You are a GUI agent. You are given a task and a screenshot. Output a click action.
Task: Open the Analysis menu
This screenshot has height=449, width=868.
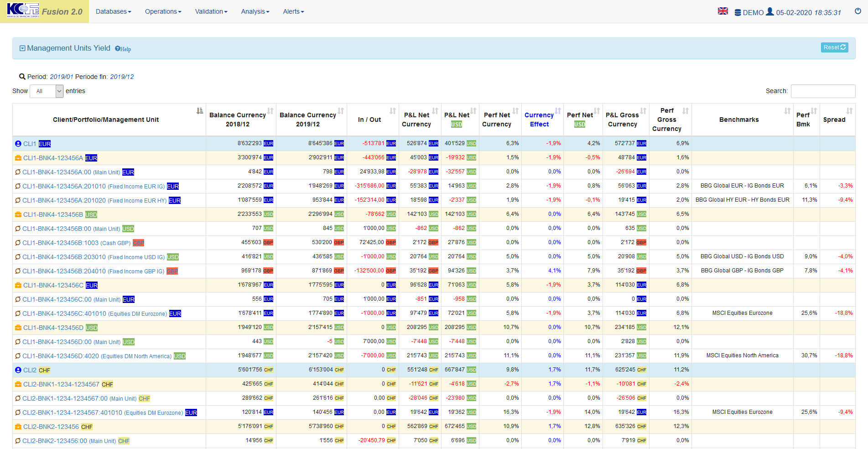[x=255, y=11]
